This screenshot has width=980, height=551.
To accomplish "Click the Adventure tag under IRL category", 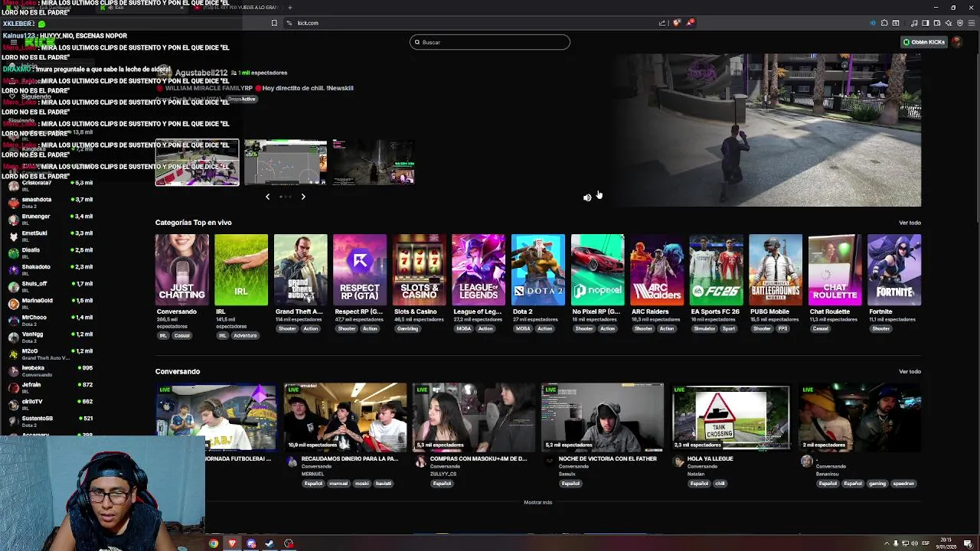I will [246, 336].
